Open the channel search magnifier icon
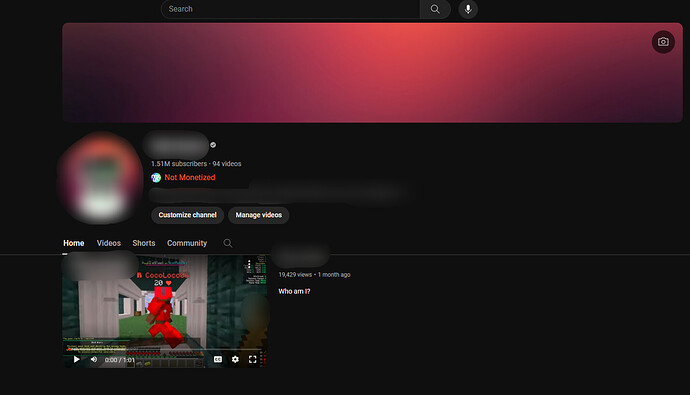690x395 pixels. [228, 243]
